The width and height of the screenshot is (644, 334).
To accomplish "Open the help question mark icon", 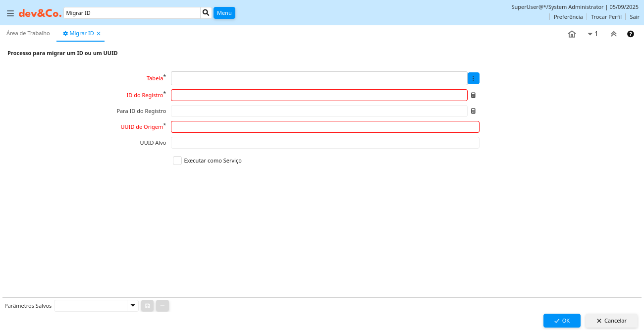I will (631, 34).
